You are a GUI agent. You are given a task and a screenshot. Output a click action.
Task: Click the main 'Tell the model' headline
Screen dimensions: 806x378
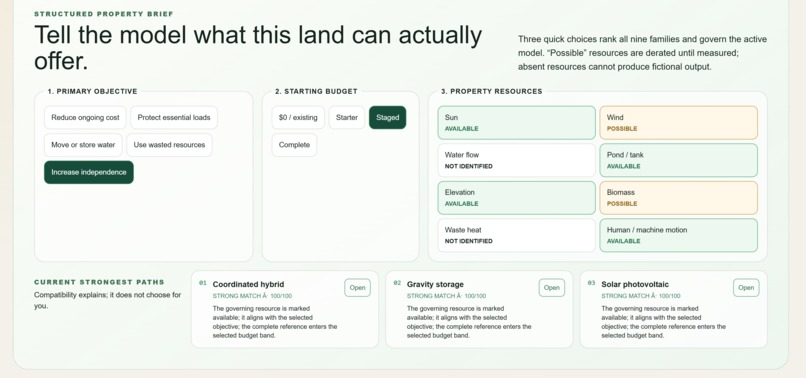pos(258,48)
